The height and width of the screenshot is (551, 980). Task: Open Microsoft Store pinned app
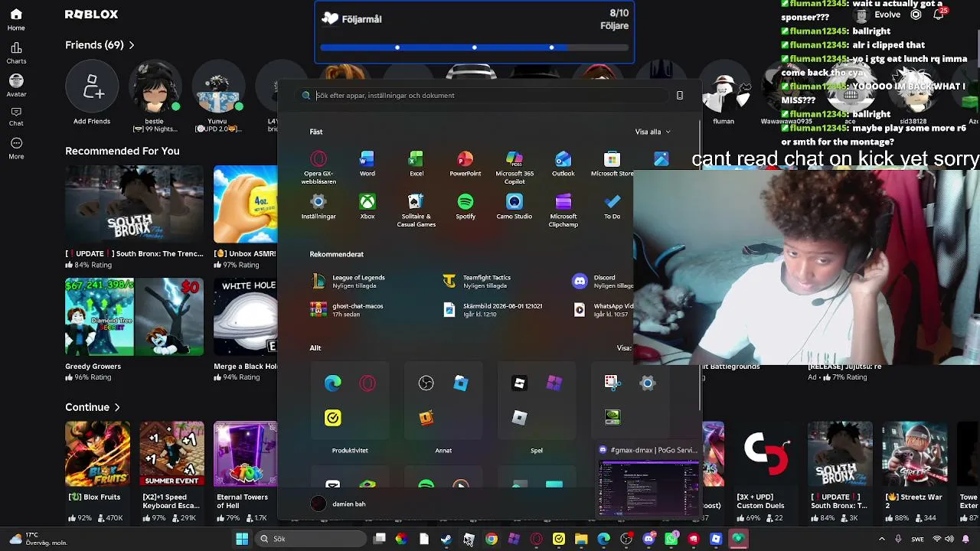(x=612, y=164)
